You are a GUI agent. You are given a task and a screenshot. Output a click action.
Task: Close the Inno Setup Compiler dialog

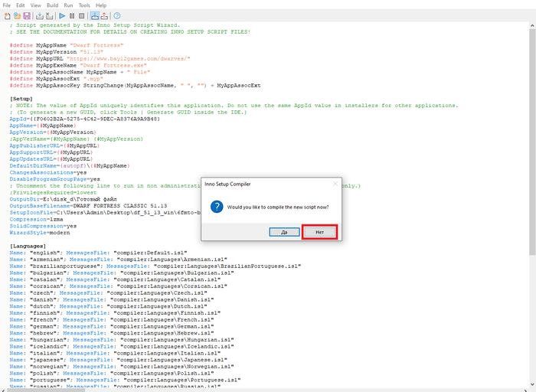pyautogui.click(x=335, y=184)
